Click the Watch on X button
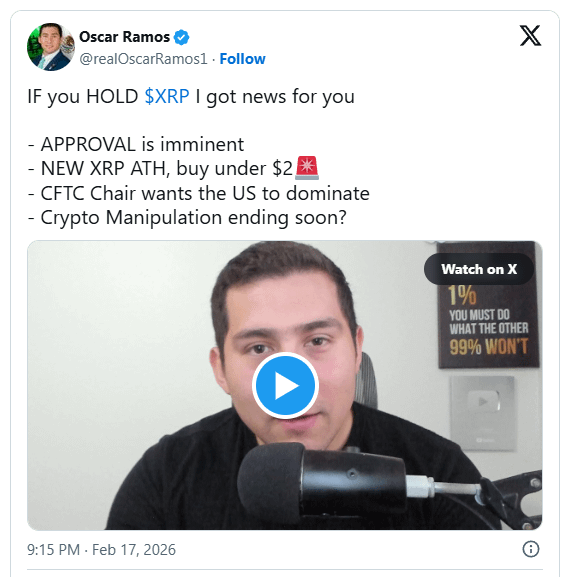 click(479, 269)
